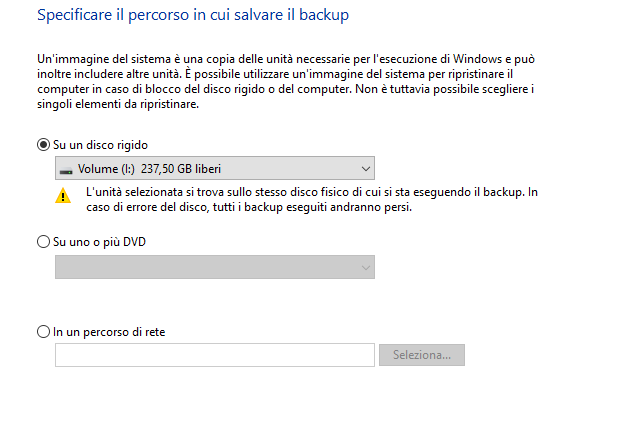This screenshot has width=624, height=424.
Task: Click the chevron arrow of the hard disk selector
Action: [365, 169]
